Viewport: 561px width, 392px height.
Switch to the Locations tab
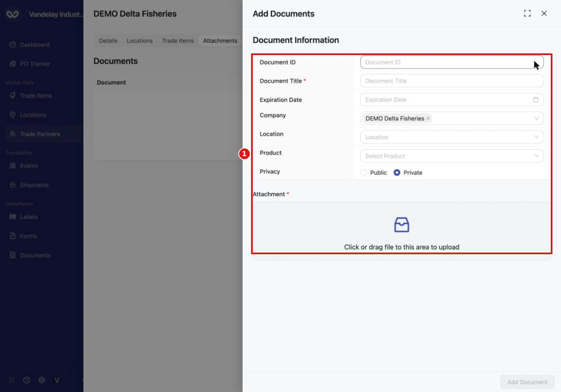click(x=140, y=41)
